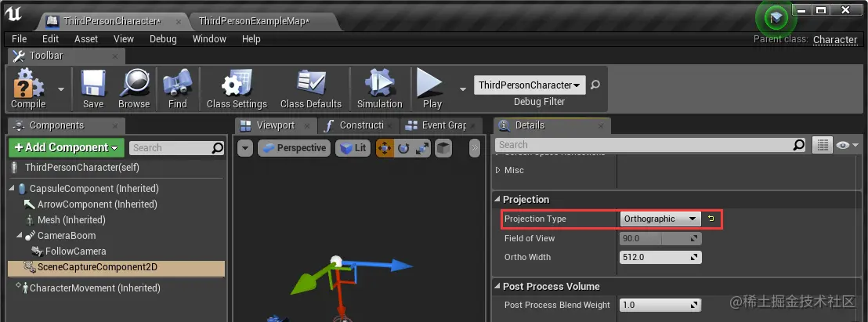Select FollowCamera in the component tree
This screenshot has width=868, height=322.
[x=75, y=251]
